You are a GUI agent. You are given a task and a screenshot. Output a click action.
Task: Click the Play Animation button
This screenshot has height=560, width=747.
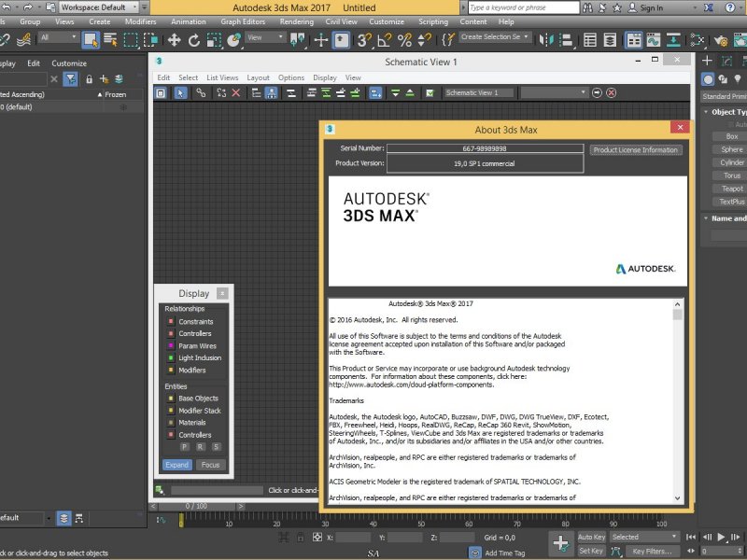tap(721, 538)
